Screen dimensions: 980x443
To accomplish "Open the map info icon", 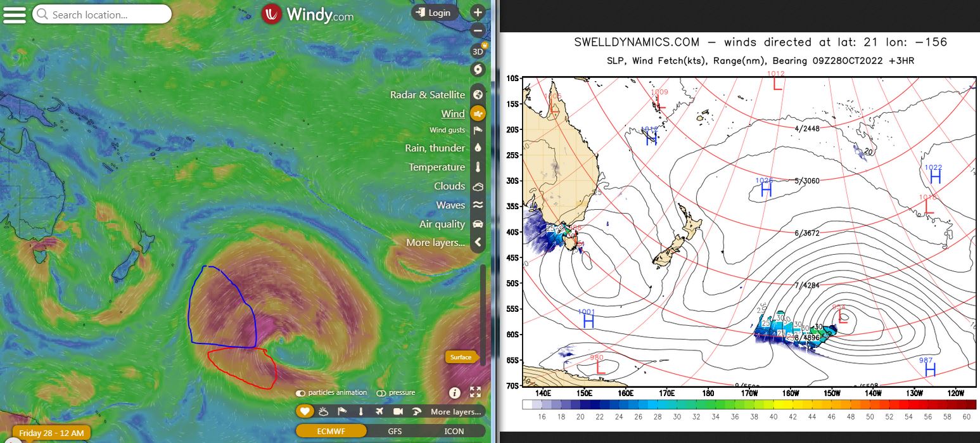I will tap(454, 392).
